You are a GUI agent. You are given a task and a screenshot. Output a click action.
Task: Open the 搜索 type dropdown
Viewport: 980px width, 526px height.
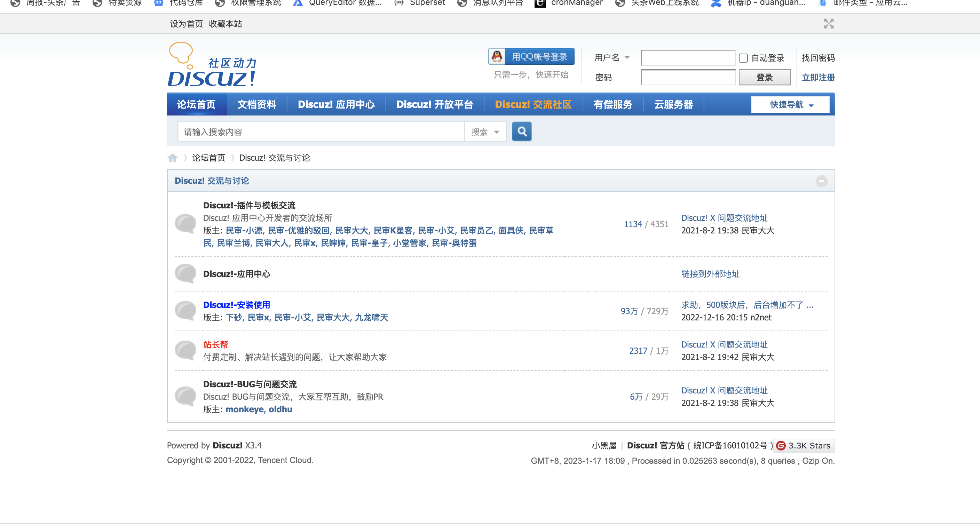coord(485,132)
